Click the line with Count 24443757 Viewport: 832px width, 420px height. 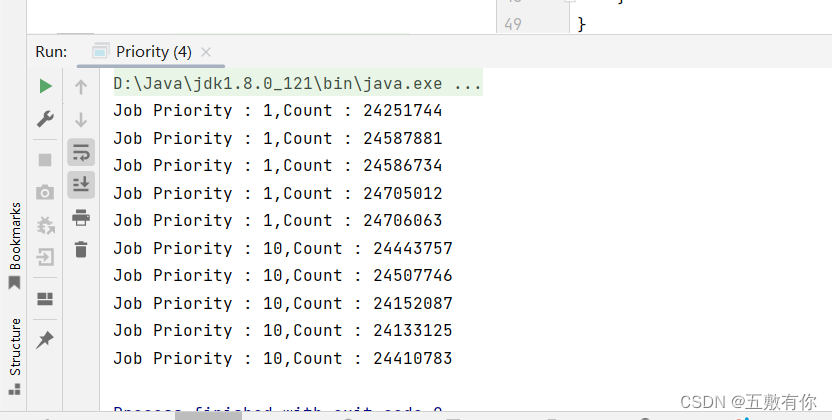coord(283,248)
